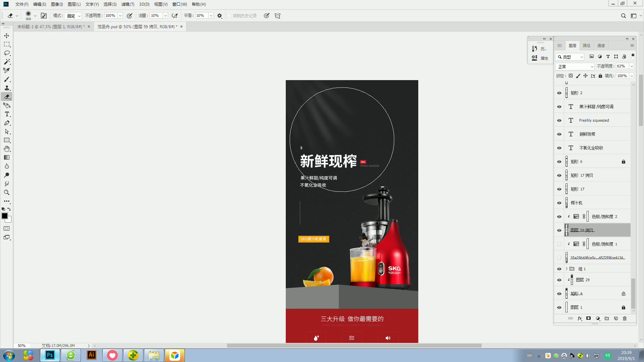644x362 pixels.
Task: Create new group folder icon
Action: pos(607,318)
